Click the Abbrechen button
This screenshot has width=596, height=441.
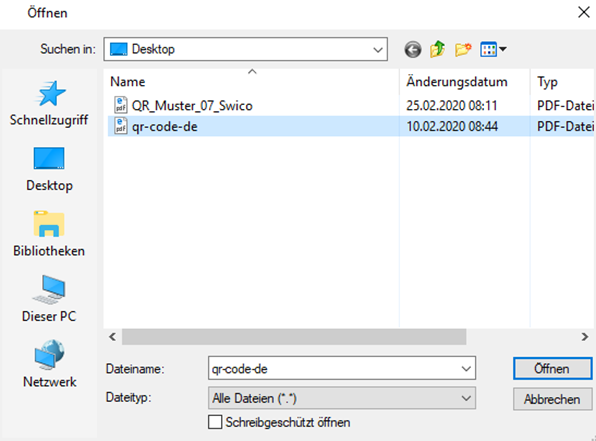552,399
